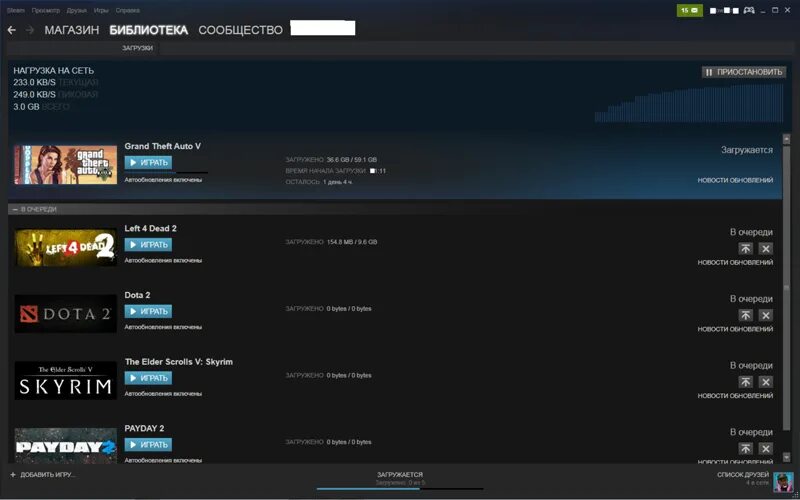
Task: Click the PAYDAY 2 banner thumbnail
Action: point(65,445)
